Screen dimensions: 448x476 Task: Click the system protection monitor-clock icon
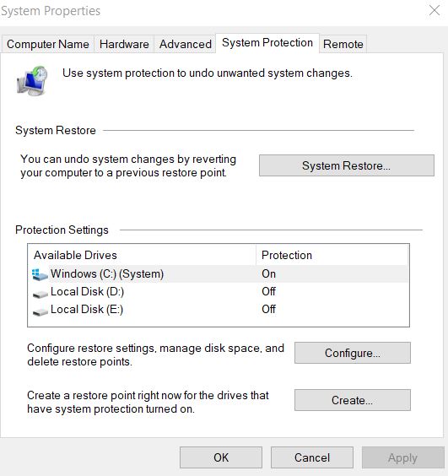coord(32,80)
